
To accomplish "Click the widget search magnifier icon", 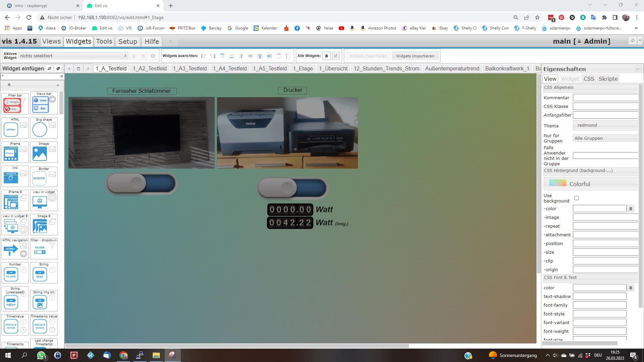I will pyautogui.click(x=49, y=69).
